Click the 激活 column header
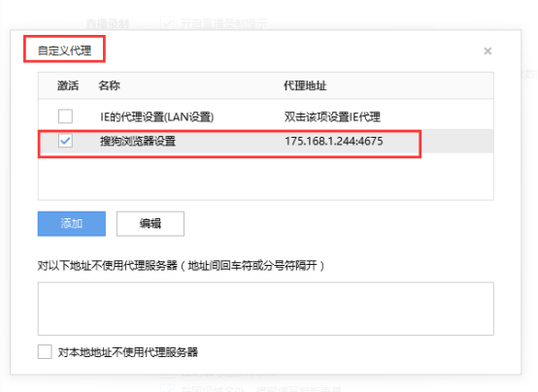538x392 pixels. coord(68,85)
